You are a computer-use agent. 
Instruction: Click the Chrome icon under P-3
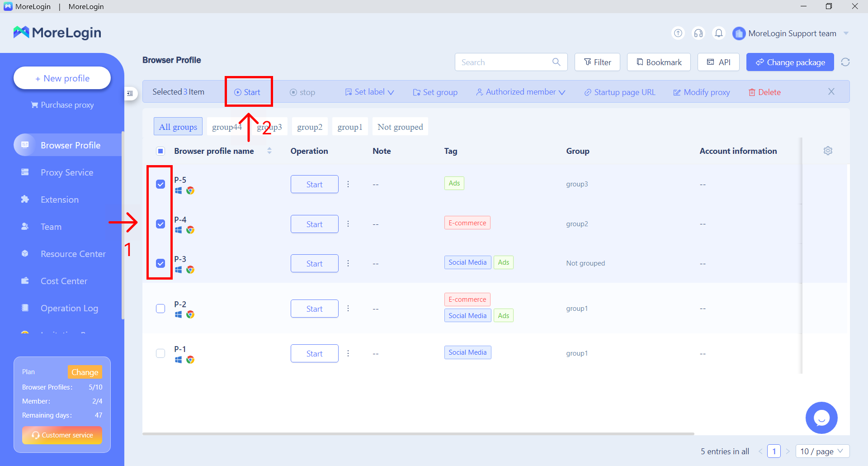(x=190, y=270)
